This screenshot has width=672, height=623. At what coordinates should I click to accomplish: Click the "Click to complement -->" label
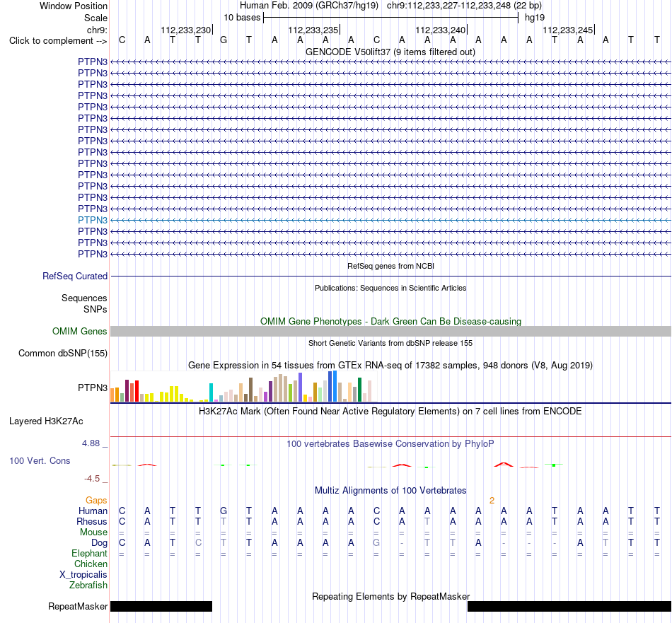[58, 41]
